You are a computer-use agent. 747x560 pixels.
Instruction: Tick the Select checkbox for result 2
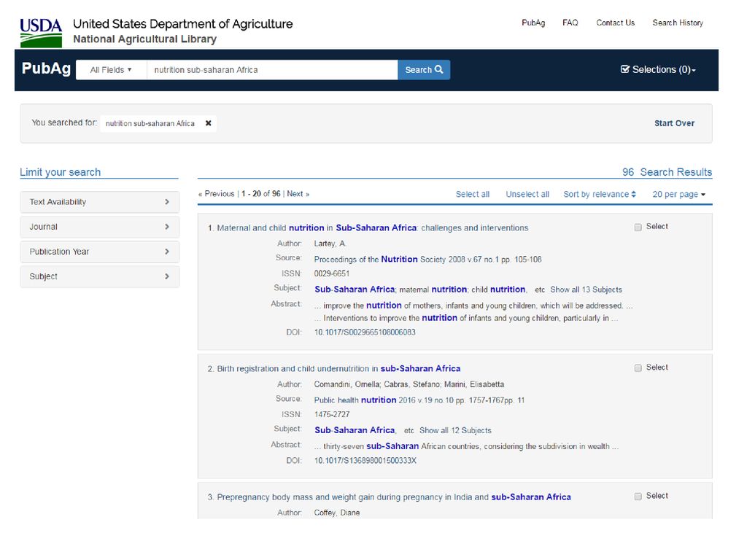(x=638, y=368)
